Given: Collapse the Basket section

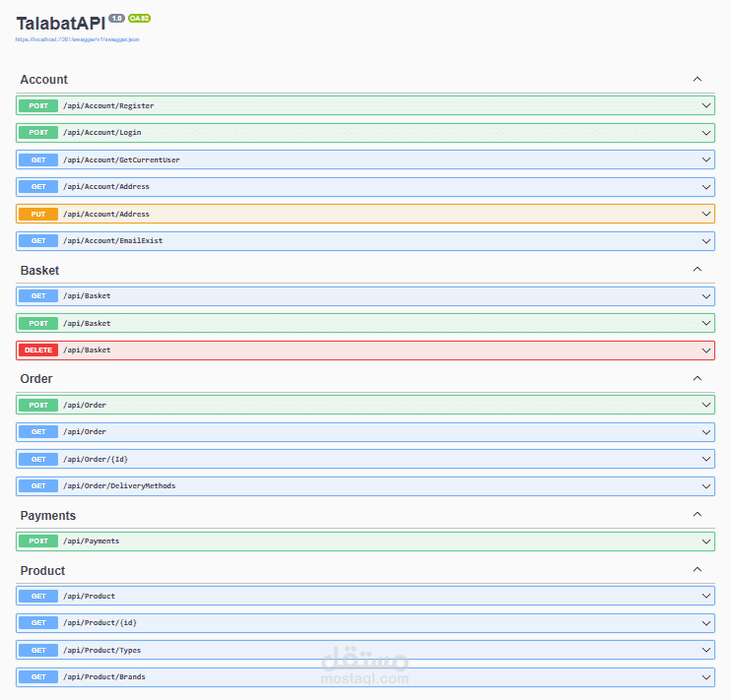Looking at the screenshot, I should click(697, 270).
